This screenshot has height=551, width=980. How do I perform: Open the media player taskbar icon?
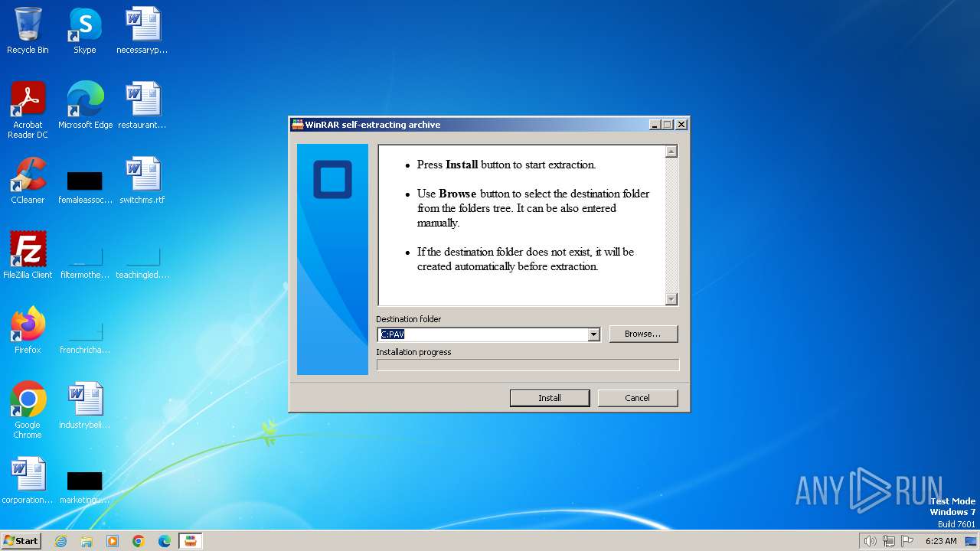pyautogui.click(x=113, y=541)
